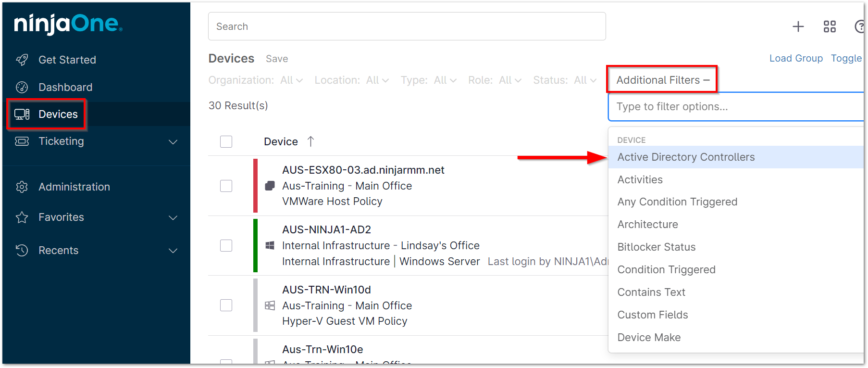The height and width of the screenshot is (368, 868).
Task: Click the VMware icon beside AUS-ESX80-03
Action: (270, 186)
